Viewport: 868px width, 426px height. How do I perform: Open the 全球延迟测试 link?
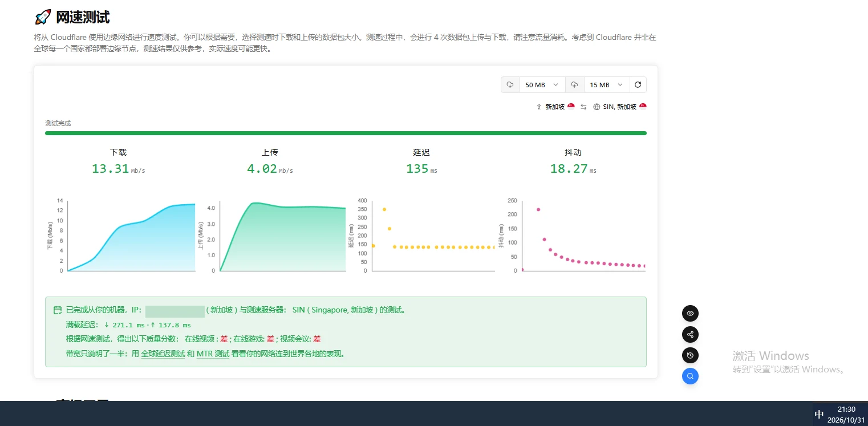tap(163, 354)
